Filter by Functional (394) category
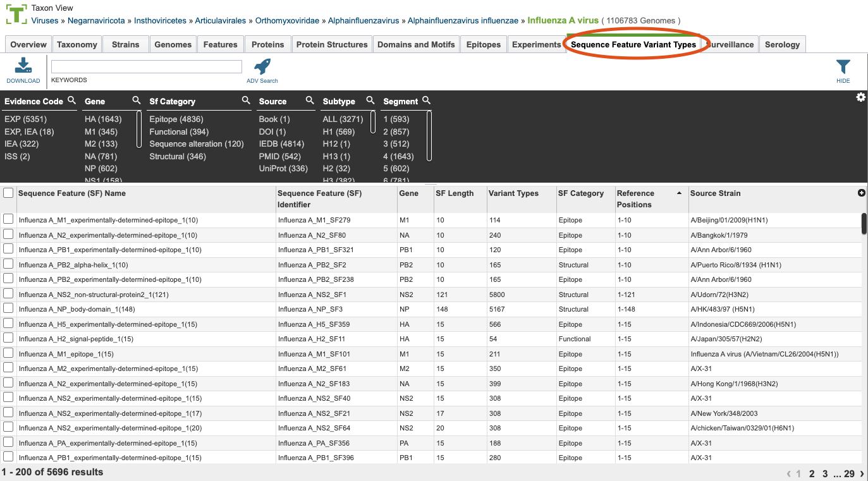This screenshot has height=481, width=868. [179, 132]
